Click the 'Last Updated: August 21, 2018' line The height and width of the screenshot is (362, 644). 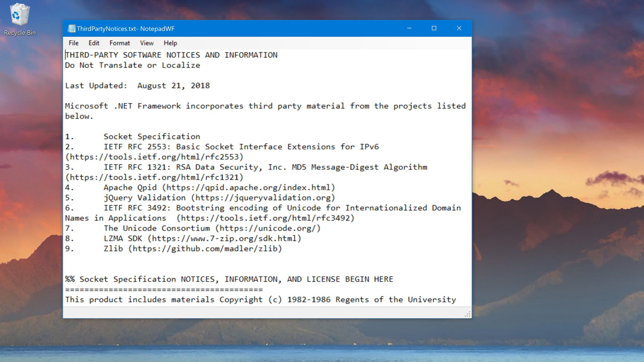pos(137,85)
